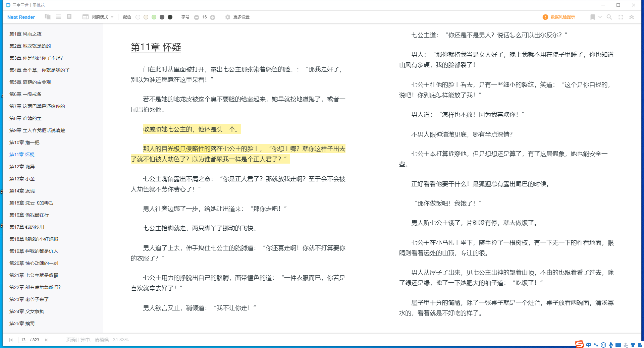
Task: Click highlighted sentence 敢威胁她七公主的
Action: (x=192, y=129)
